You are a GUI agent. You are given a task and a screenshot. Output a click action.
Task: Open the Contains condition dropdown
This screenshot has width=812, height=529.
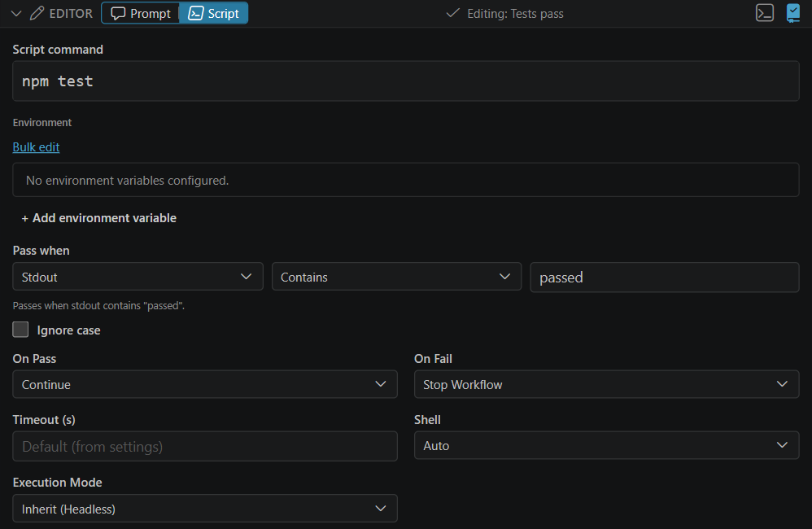(x=396, y=277)
